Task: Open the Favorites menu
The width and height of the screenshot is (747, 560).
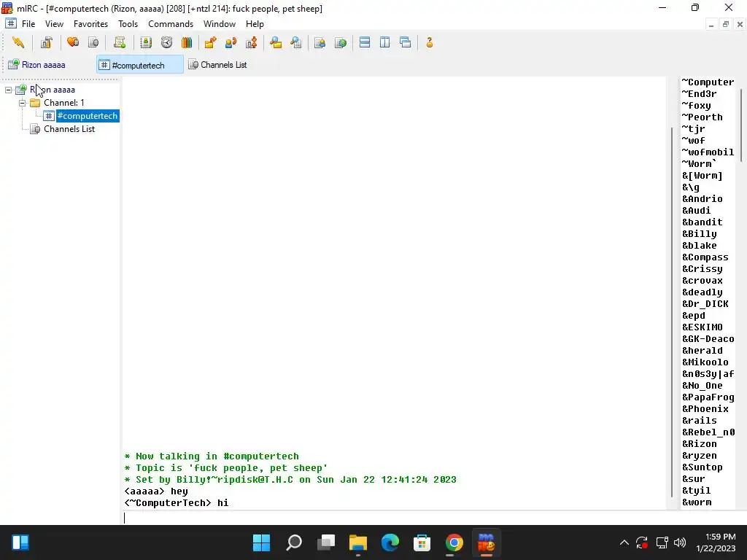Action: 90,24
